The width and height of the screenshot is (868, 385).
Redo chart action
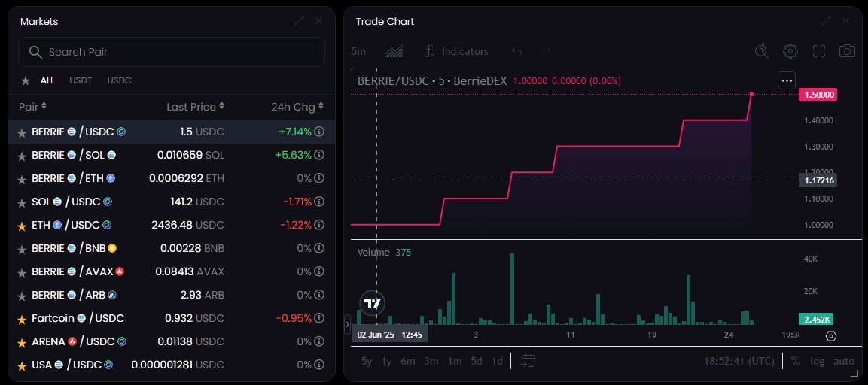click(x=545, y=51)
